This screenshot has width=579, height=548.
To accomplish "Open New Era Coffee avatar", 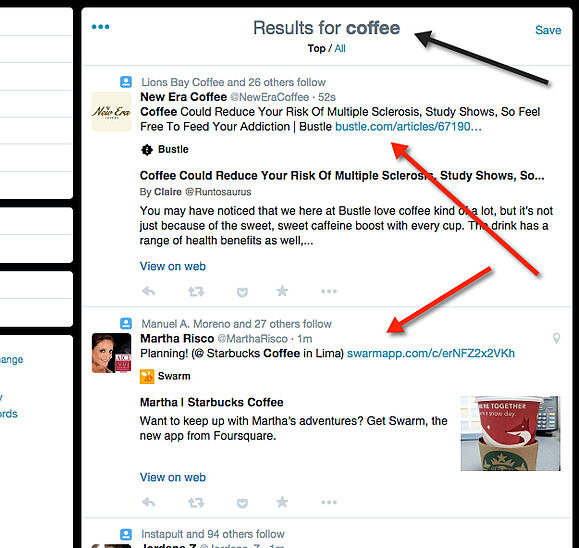I will (x=111, y=112).
